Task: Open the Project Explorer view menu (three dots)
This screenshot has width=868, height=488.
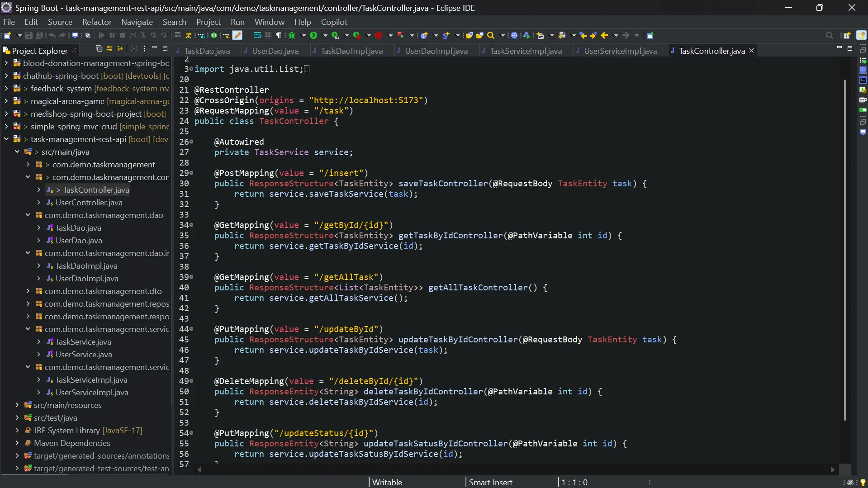Action: point(144,48)
